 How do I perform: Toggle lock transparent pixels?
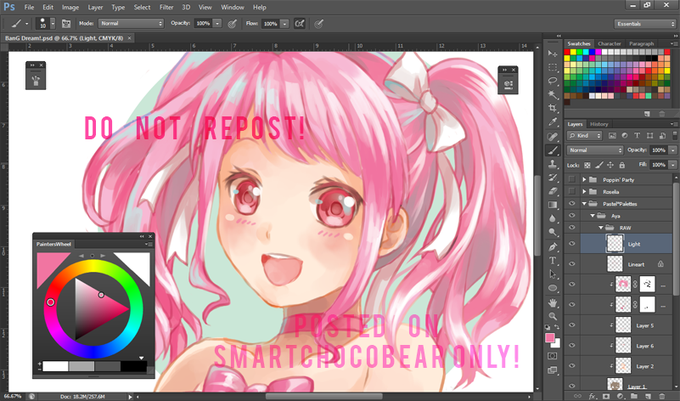click(587, 165)
